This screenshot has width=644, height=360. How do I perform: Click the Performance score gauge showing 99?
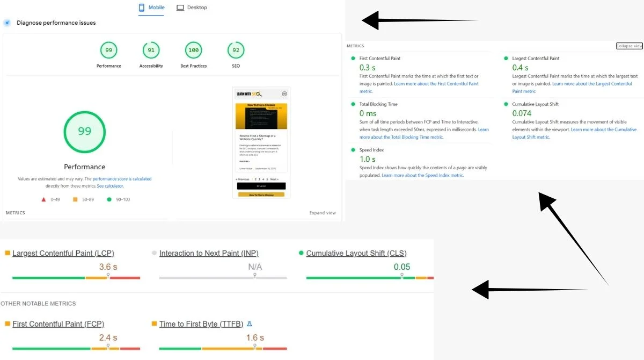[x=108, y=49]
